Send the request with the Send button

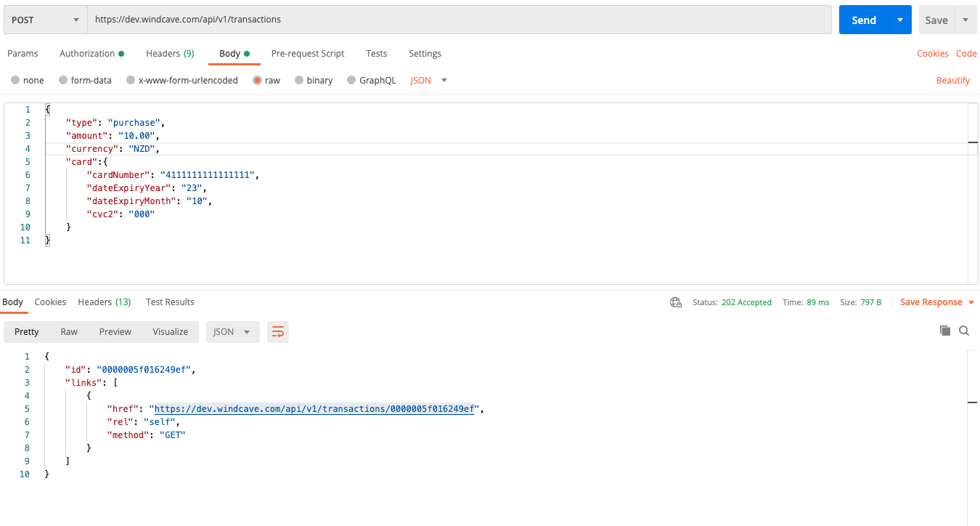tap(864, 20)
